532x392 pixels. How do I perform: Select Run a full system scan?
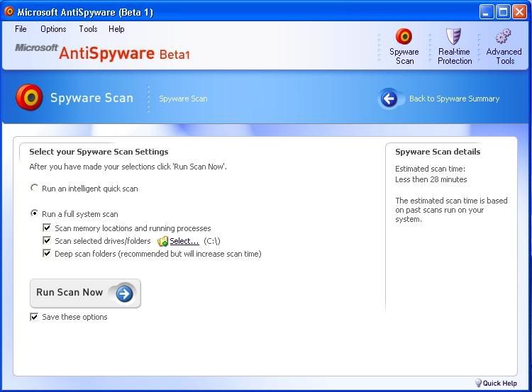(x=34, y=213)
